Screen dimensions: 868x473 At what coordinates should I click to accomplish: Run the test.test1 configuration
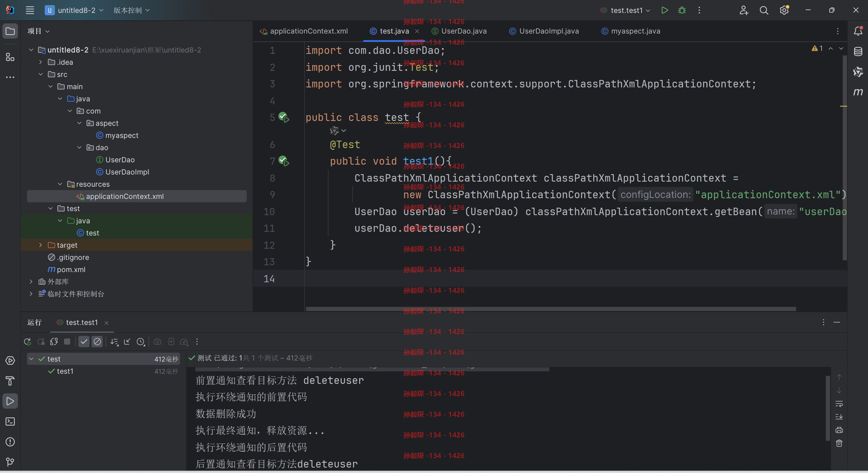click(665, 10)
